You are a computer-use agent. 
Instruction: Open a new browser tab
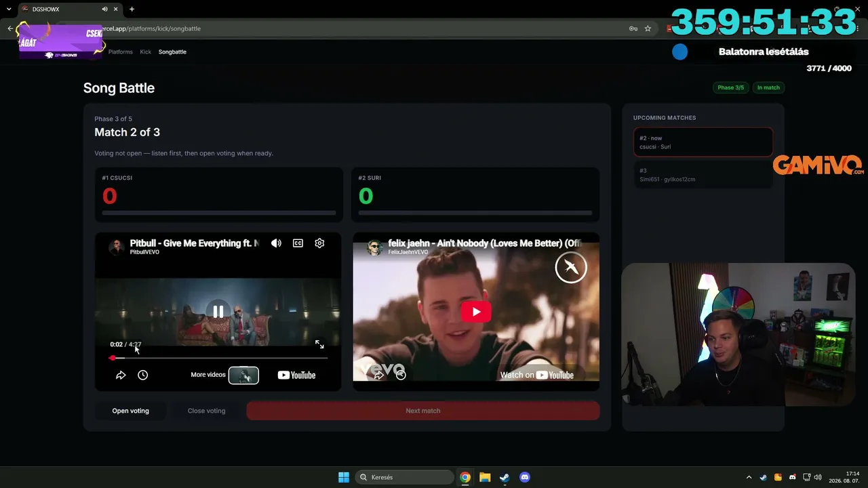tap(132, 9)
